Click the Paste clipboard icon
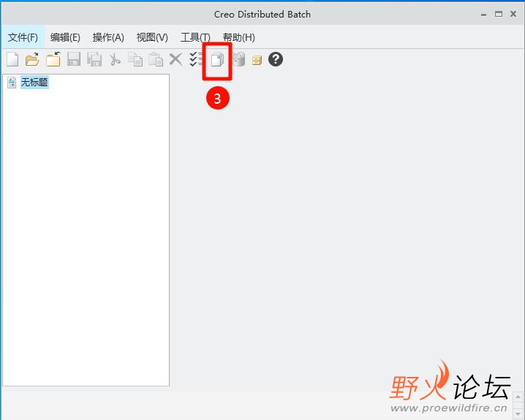525x420 pixels. 156,59
